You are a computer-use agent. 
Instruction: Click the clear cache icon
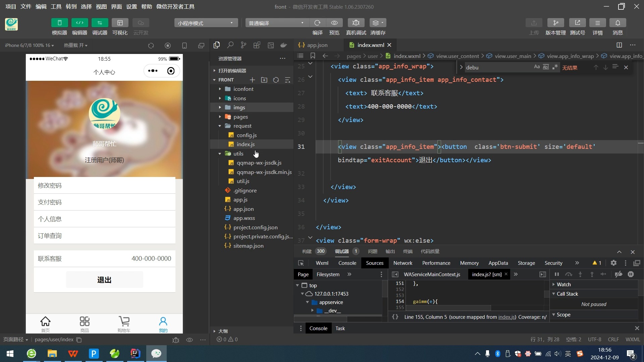[378, 23]
